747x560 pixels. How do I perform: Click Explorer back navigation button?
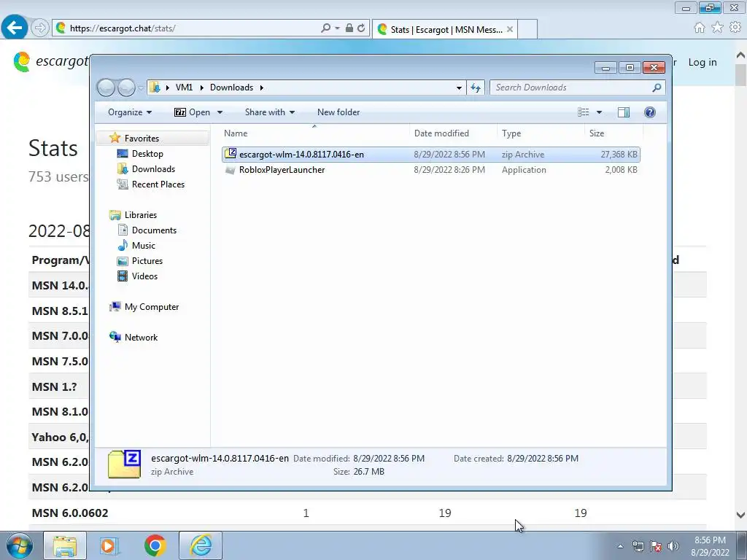106,87
